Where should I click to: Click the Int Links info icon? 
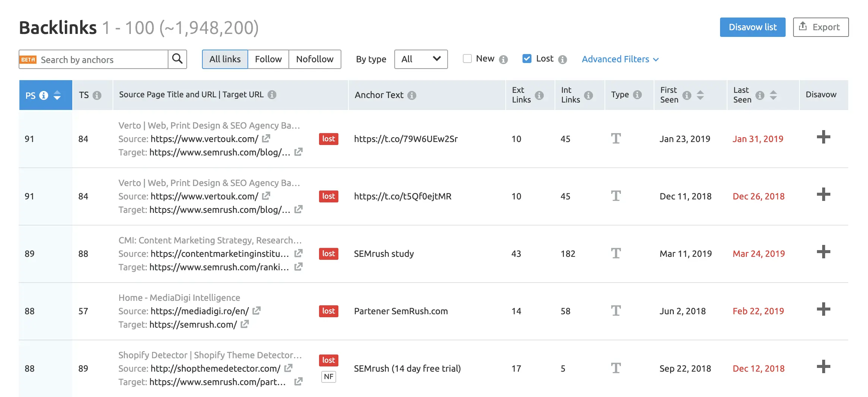[588, 95]
